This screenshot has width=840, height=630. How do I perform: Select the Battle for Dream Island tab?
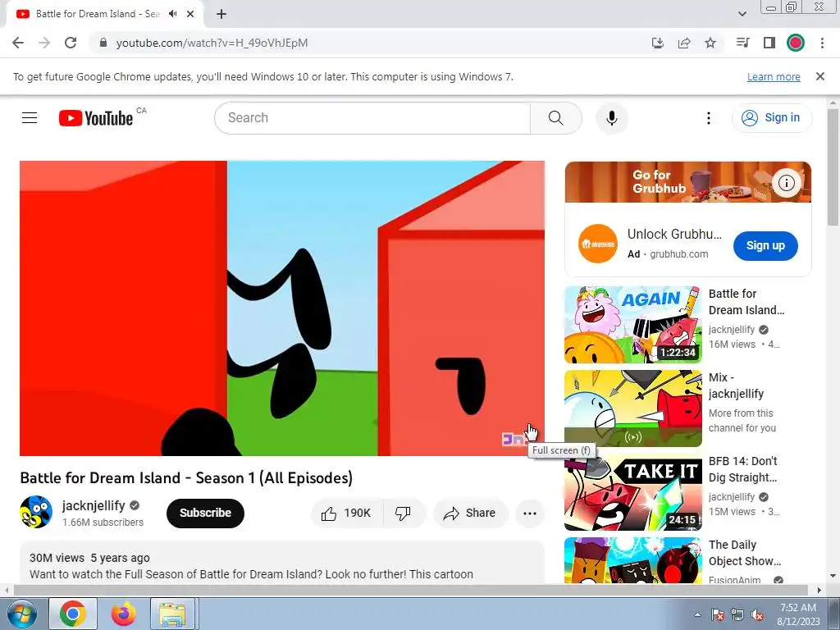[x=104, y=14]
